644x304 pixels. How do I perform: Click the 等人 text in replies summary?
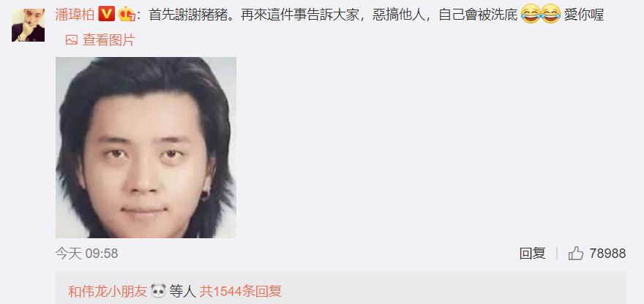(x=183, y=292)
